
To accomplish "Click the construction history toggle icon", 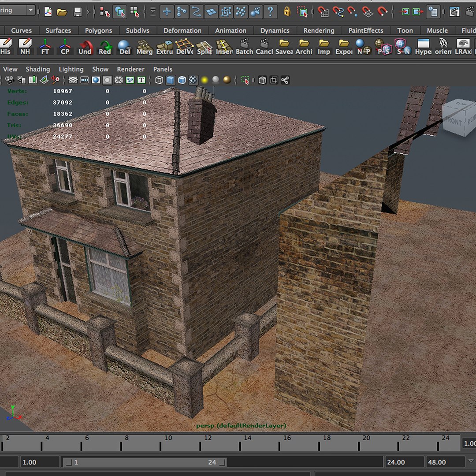I will pyautogui.click(x=433, y=12).
